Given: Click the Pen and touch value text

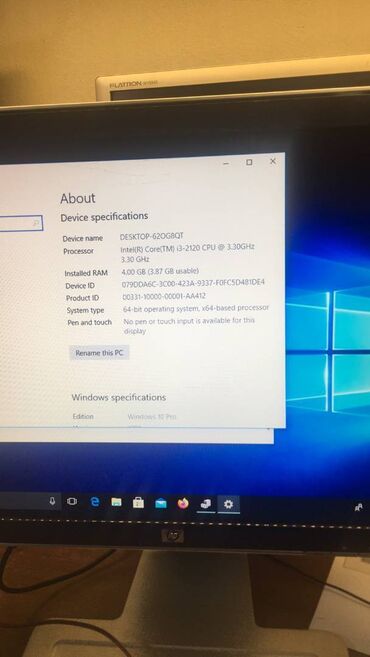Looking at the screenshot, I should (189, 325).
